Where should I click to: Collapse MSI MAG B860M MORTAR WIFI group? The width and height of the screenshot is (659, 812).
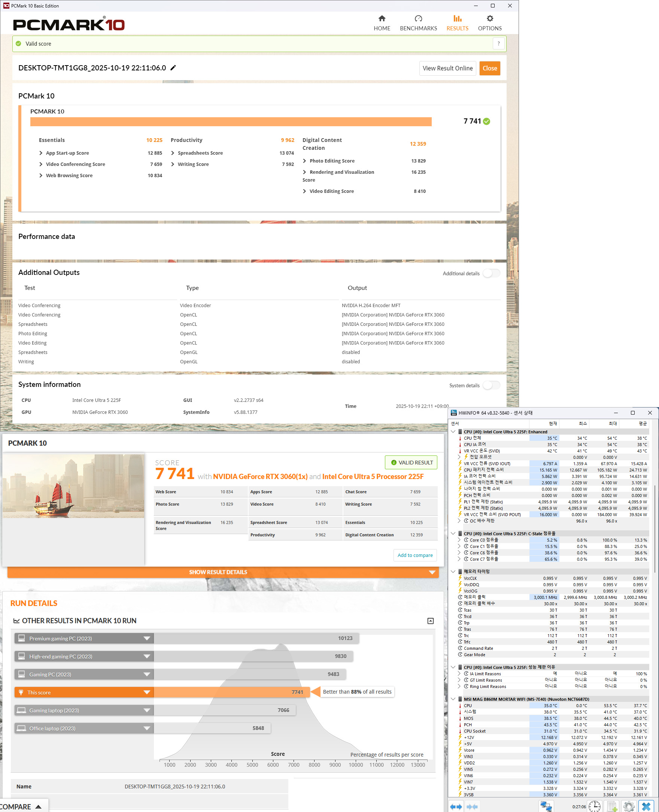coord(453,699)
